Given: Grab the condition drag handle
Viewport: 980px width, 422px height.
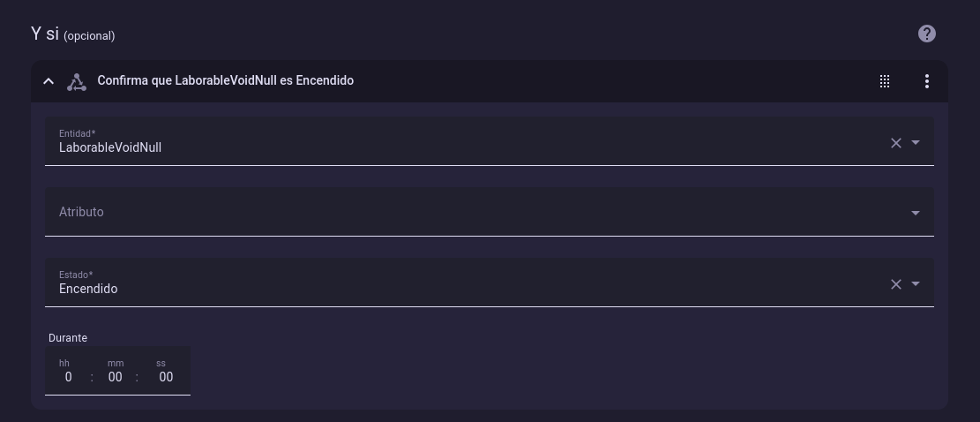Looking at the screenshot, I should pyautogui.click(x=884, y=81).
